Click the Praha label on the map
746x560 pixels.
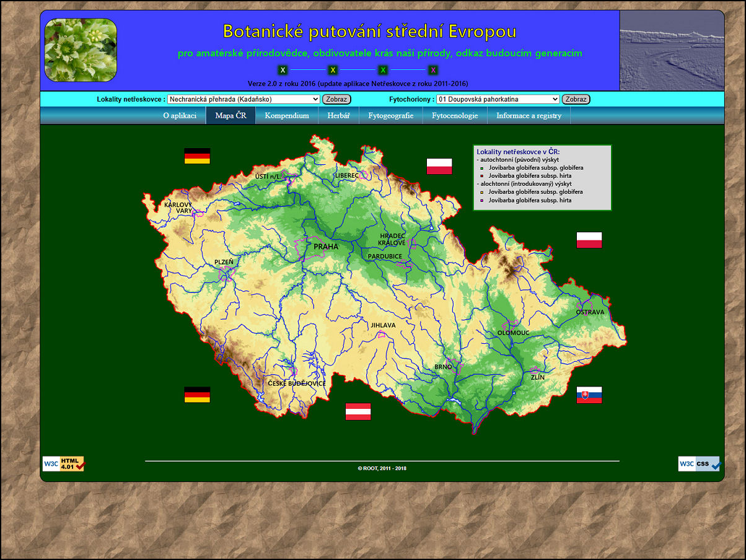coord(326,247)
